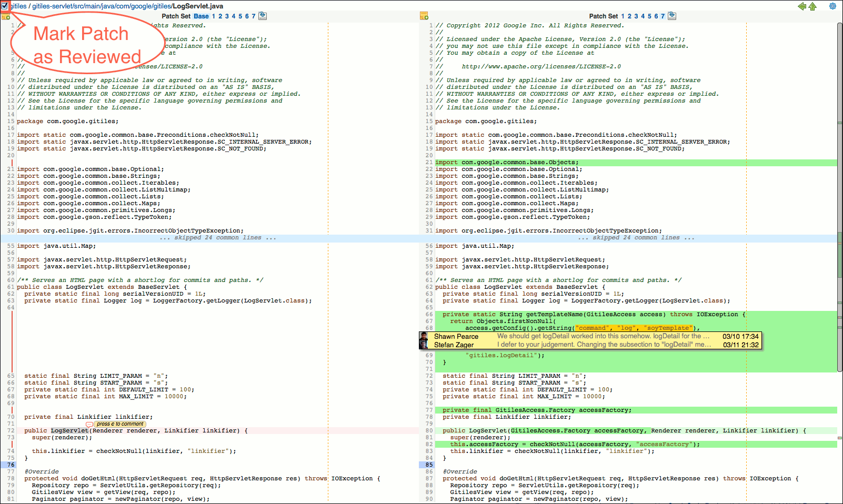Open the gitiles project breadcrumb link
Screen dimensions: 843x504
[18, 6]
